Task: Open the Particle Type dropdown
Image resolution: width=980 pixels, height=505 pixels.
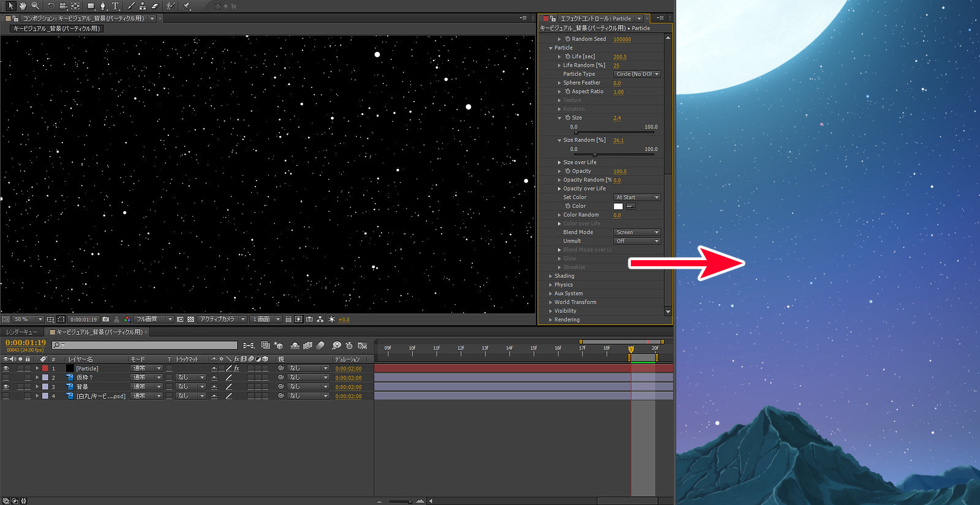Action: pyautogui.click(x=637, y=74)
